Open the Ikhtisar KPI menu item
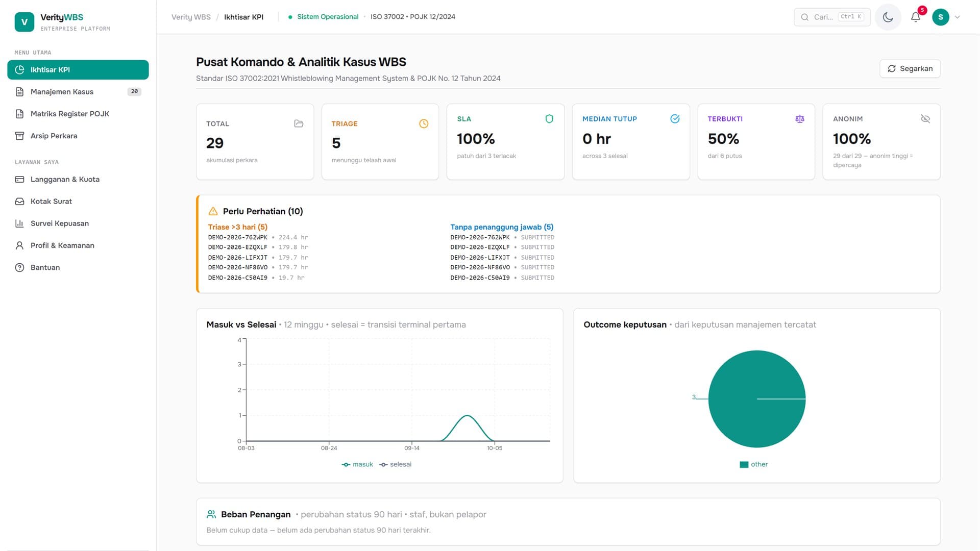Viewport: 980px width, 551px height. [78, 70]
